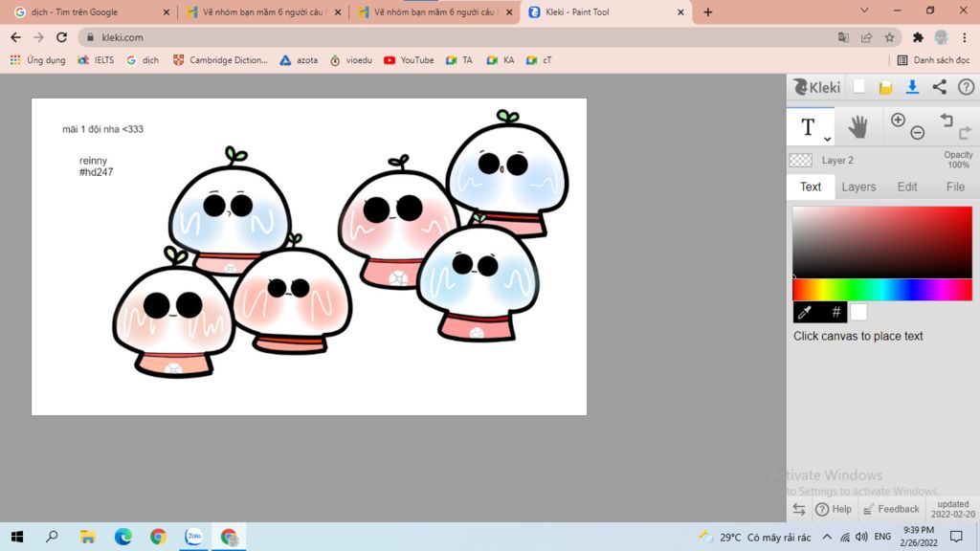
Task: Select the Hand pan tool
Action: [858, 127]
